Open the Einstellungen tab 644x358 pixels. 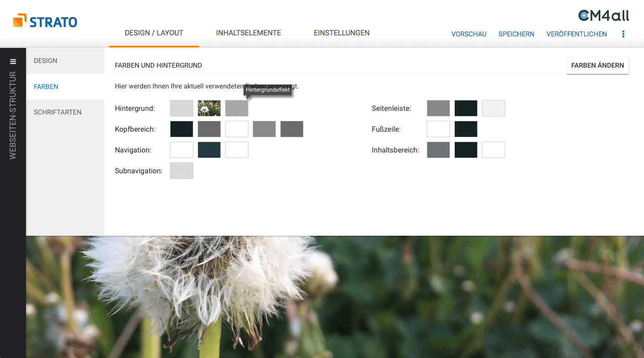point(341,33)
